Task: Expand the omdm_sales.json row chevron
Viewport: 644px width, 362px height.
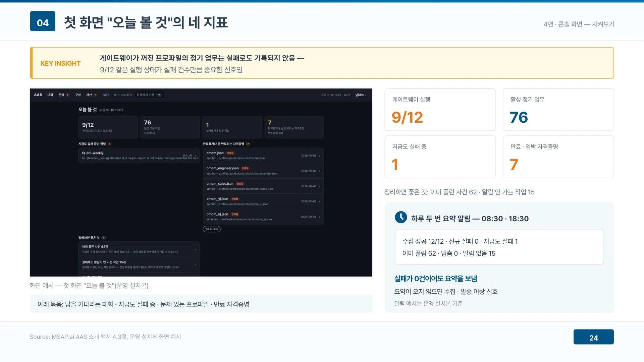Action: [320, 186]
